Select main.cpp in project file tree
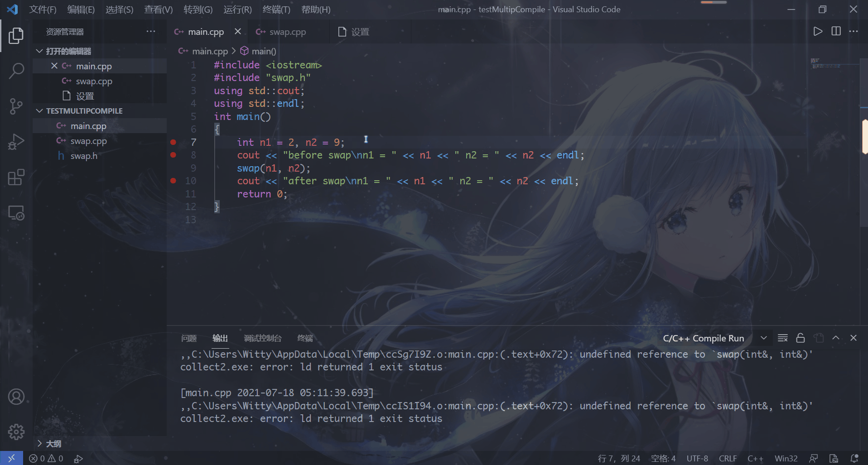The image size is (868, 465). coord(100,126)
